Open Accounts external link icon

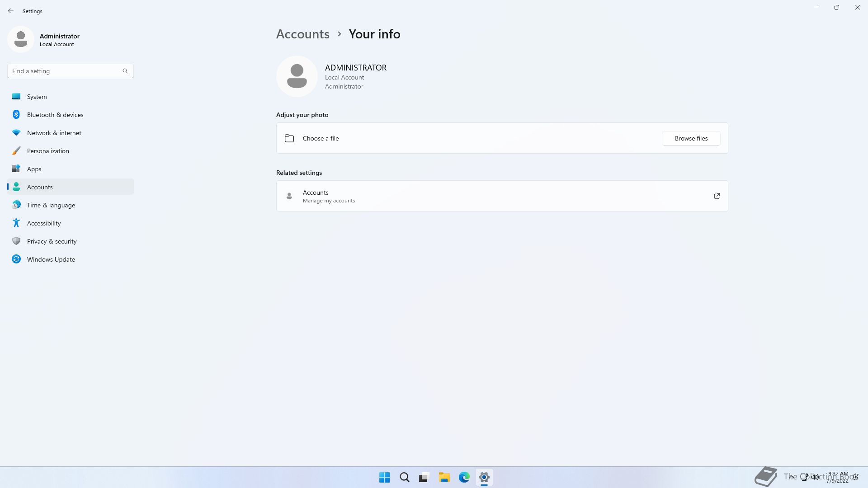(x=717, y=196)
